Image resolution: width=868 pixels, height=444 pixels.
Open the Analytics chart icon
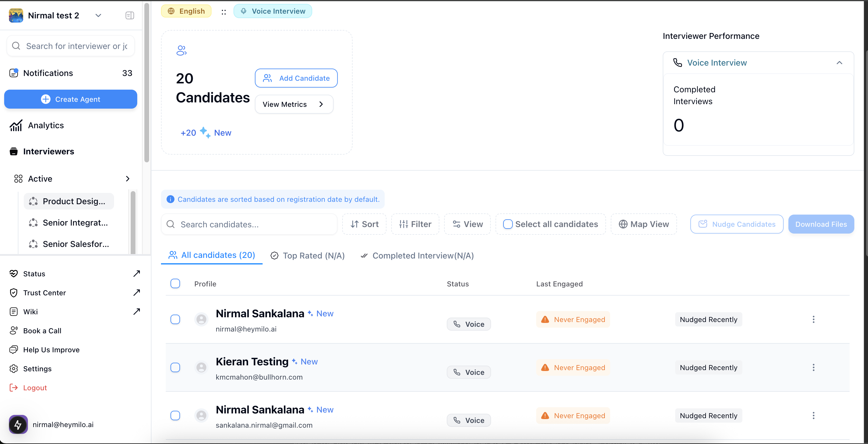pyautogui.click(x=16, y=125)
